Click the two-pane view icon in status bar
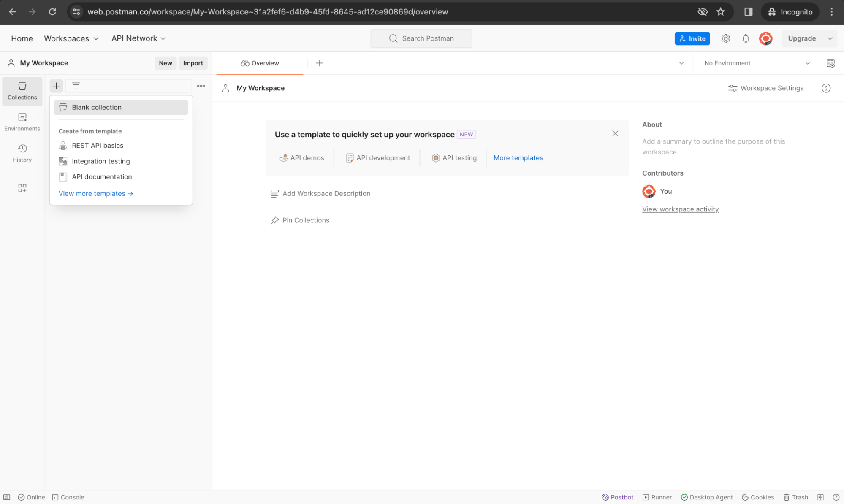Image resolution: width=844 pixels, height=504 pixels. point(820,497)
